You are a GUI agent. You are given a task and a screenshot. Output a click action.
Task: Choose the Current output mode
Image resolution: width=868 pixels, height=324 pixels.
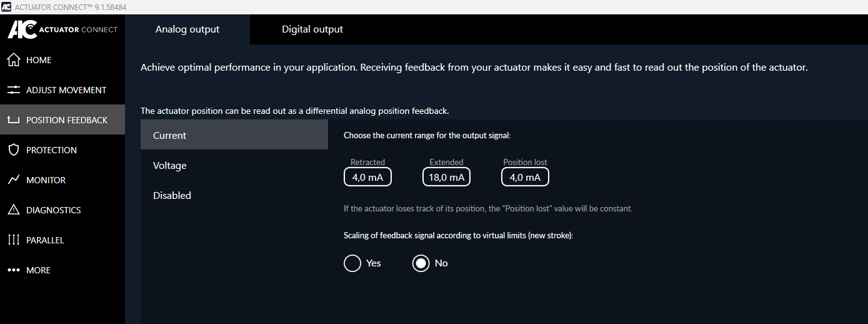point(234,135)
